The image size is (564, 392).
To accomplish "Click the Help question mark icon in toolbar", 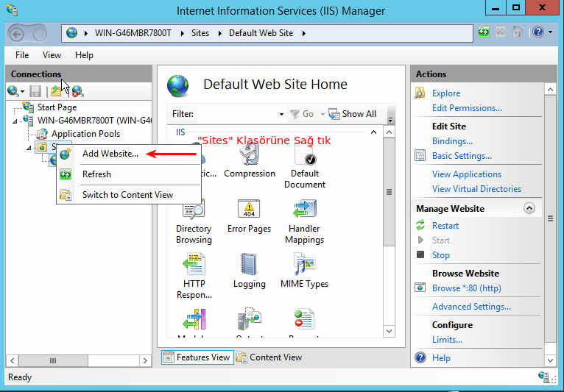I will coord(538,32).
